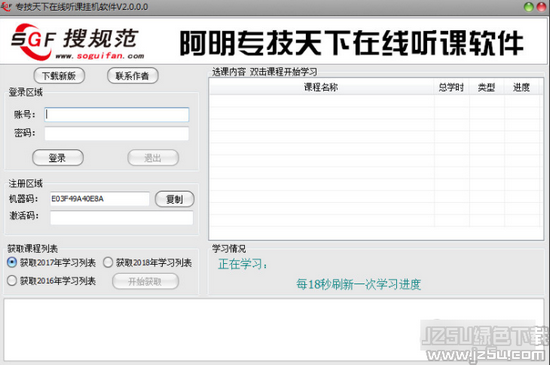Click the 激活码 activation code field

tap(121, 217)
